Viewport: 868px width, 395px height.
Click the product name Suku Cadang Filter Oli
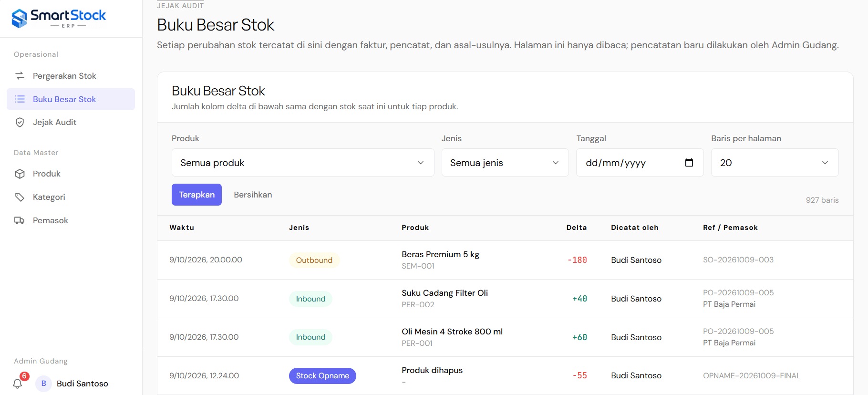[x=444, y=293]
